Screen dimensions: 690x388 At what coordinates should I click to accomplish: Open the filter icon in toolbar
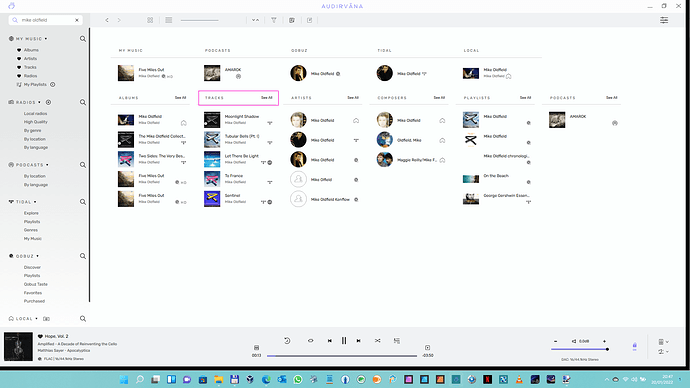coord(274,20)
